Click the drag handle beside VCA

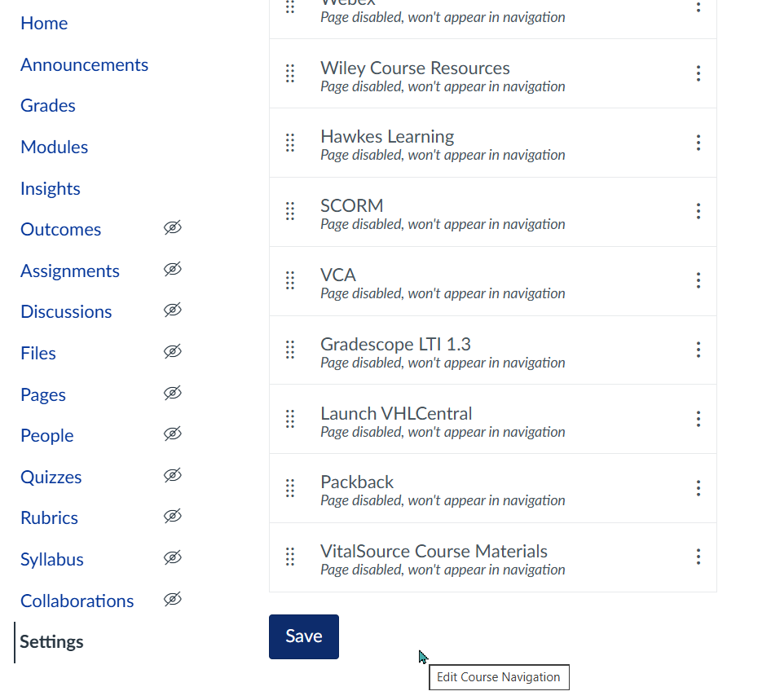tap(290, 280)
